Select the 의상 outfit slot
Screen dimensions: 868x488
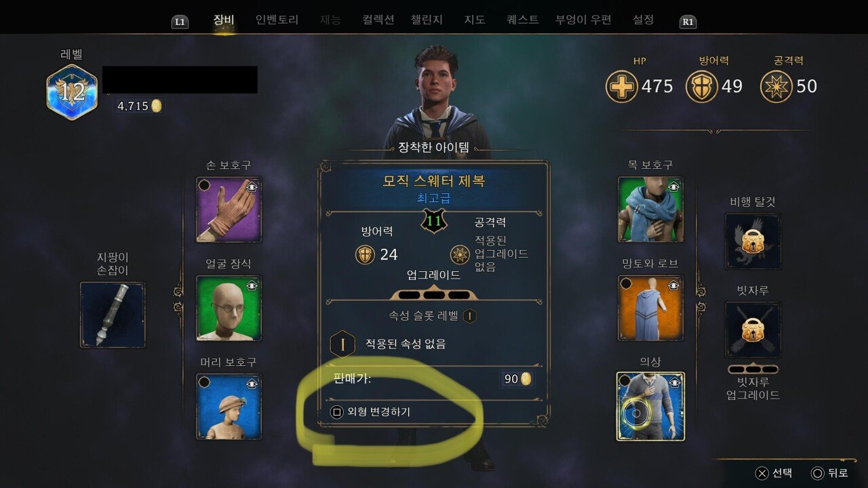click(650, 407)
